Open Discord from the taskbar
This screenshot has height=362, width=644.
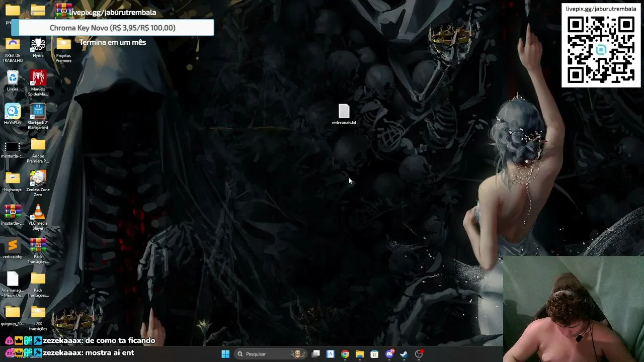click(x=389, y=354)
